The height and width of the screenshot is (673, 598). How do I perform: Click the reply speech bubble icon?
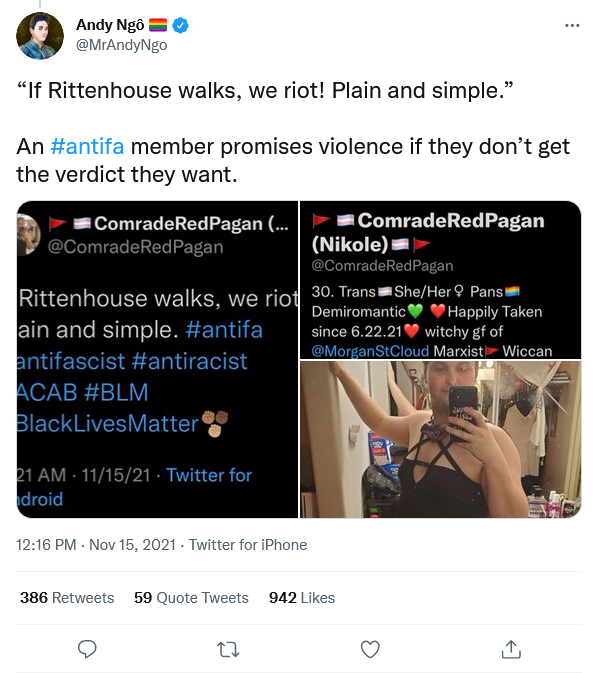click(x=87, y=649)
